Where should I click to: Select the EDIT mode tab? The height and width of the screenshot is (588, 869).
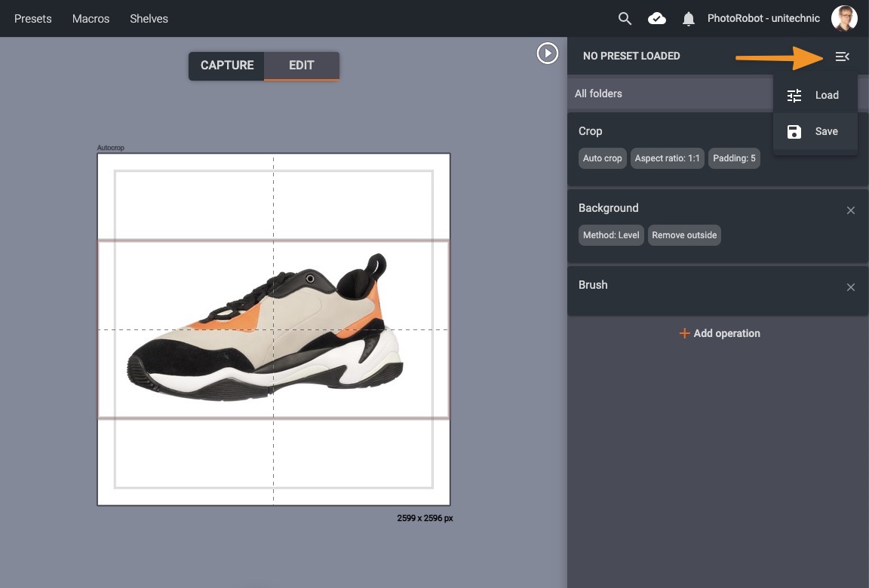(x=301, y=66)
